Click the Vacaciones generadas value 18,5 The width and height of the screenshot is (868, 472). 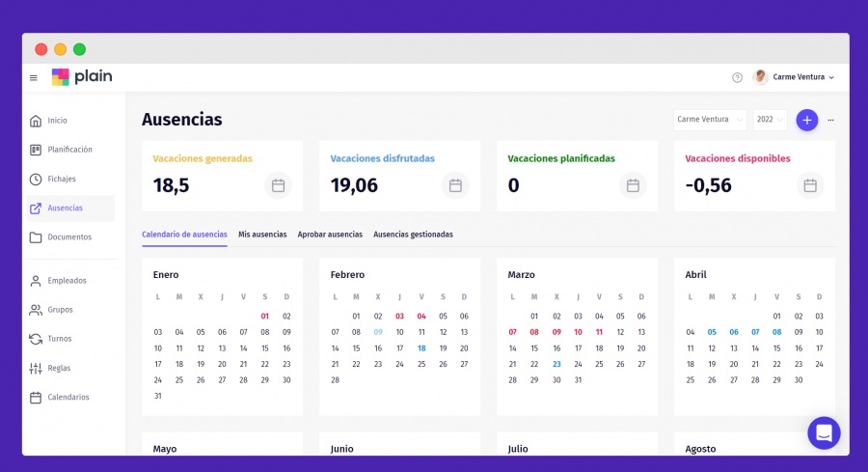click(x=171, y=185)
